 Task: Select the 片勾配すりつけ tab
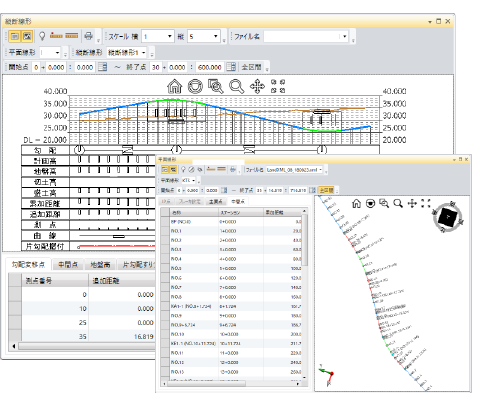137,265
